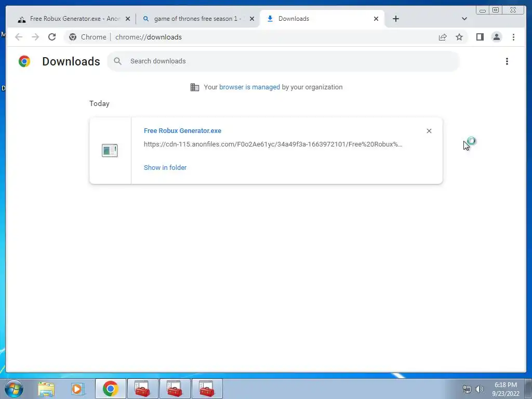Open Windows Explorer from the taskbar
Image resolution: width=532 pixels, height=399 pixels.
[x=46, y=389]
